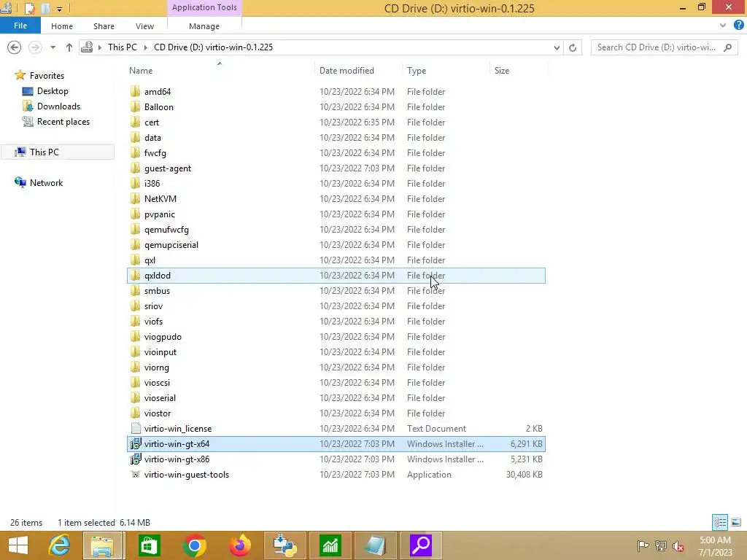Switch to Large icons view layout

coord(736,522)
